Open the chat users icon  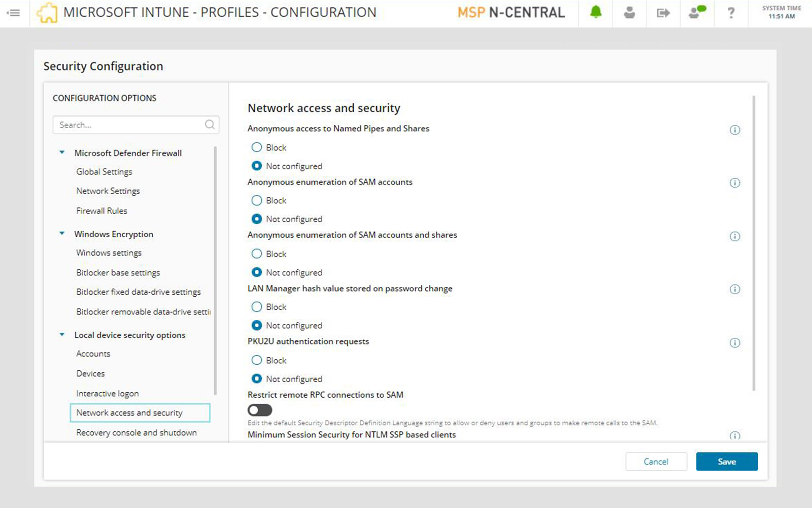click(697, 13)
